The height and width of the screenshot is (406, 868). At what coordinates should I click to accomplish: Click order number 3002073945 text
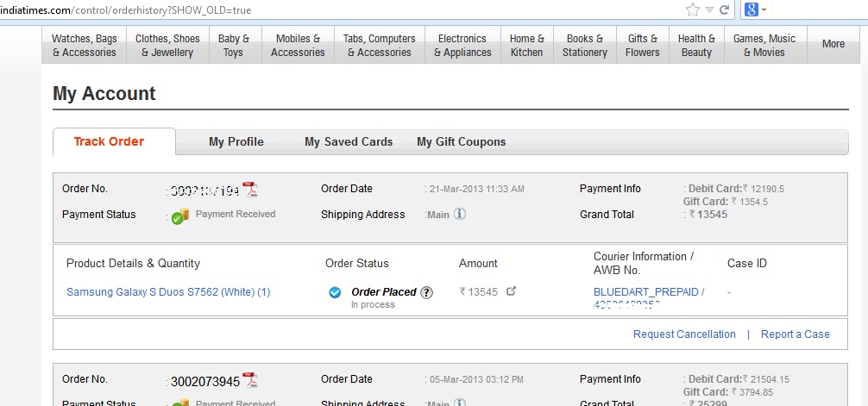(x=205, y=382)
